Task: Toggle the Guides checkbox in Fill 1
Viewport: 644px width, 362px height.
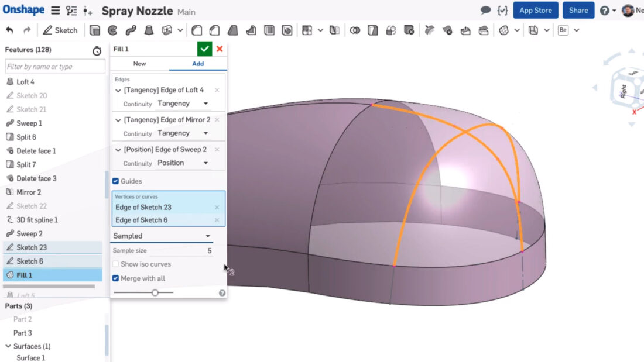Action: pyautogui.click(x=115, y=181)
